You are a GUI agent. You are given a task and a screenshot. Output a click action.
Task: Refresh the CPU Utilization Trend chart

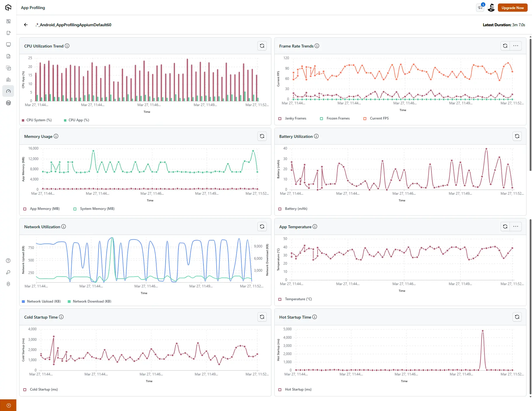click(x=262, y=46)
